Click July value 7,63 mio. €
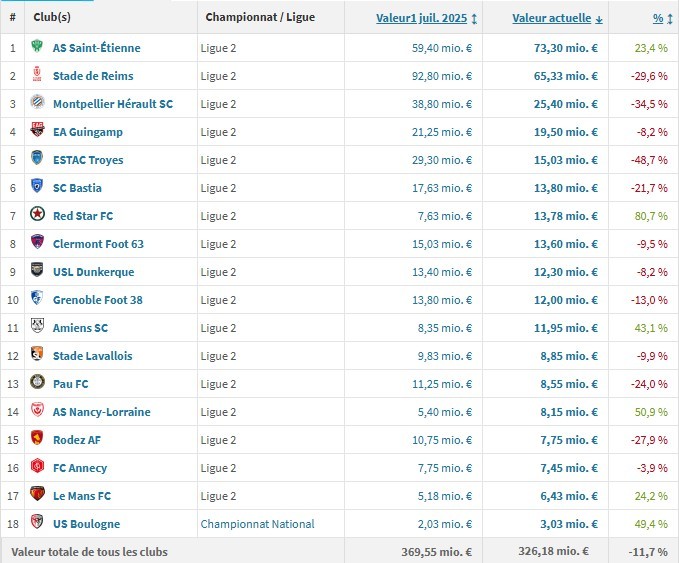Screen dimensions: 679x563 [x=445, y=216]
